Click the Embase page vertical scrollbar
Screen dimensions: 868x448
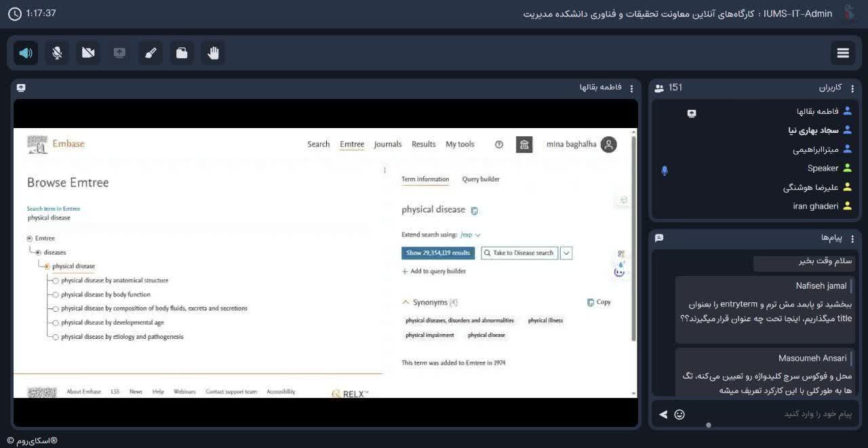[x=634, y=237]
